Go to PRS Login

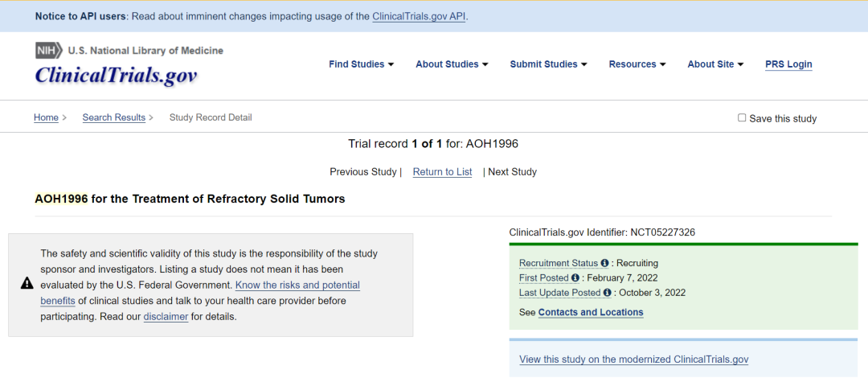tap(788, 64)
